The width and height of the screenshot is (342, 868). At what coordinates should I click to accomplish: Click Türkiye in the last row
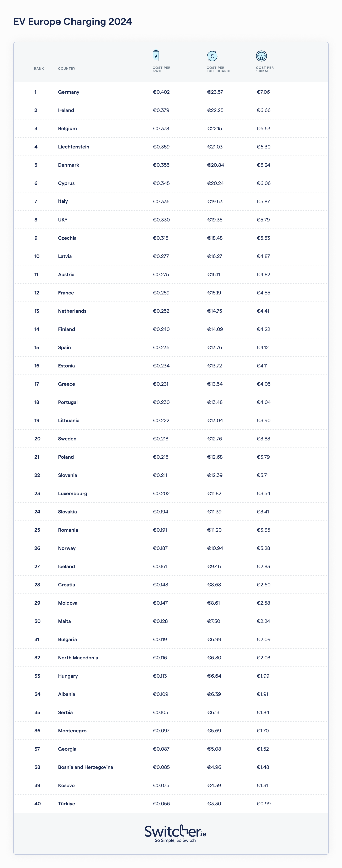[66, 804]
